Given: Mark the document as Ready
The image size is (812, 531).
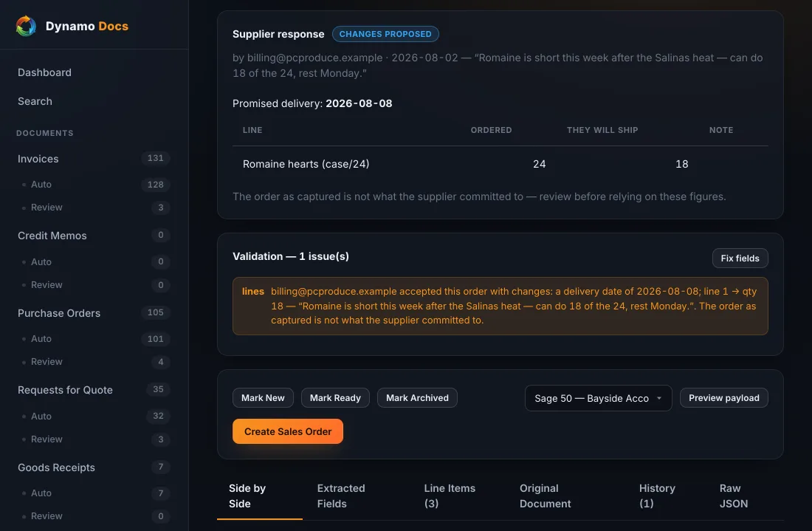Looking at the screenshot, I should (335, 398).
